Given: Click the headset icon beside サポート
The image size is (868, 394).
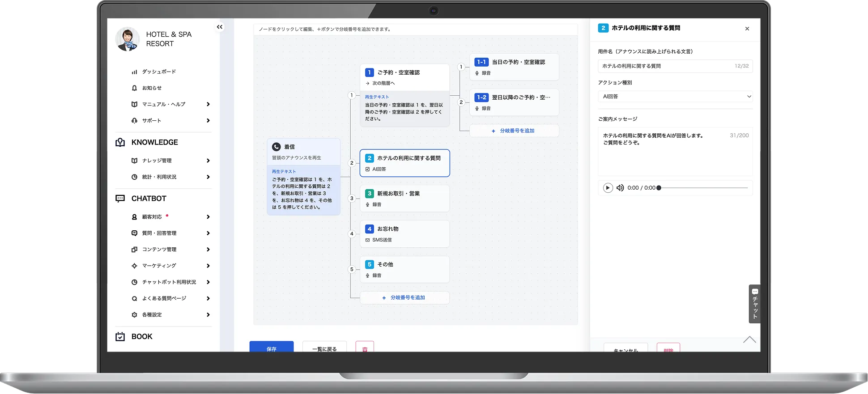Looking at the screenshot, I should click(134, 121).
